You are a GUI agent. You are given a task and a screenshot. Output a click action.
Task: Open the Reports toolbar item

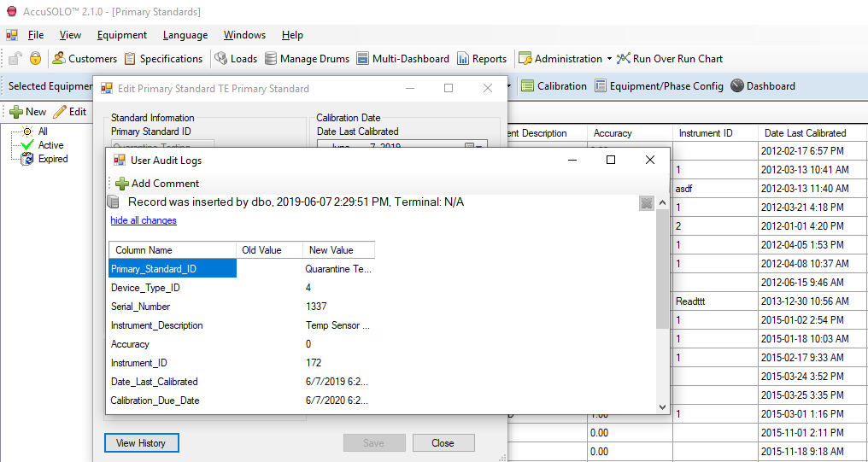tap(482, 59)
